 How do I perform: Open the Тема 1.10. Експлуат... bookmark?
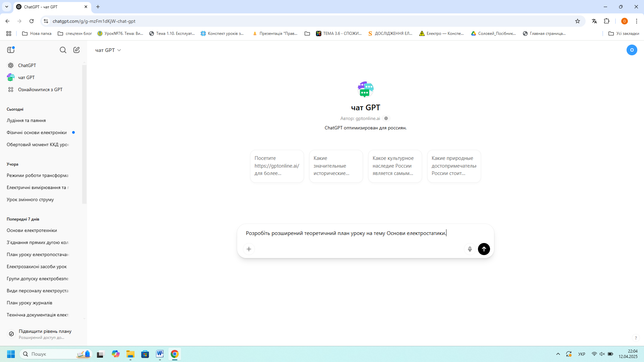click(172, 34)
